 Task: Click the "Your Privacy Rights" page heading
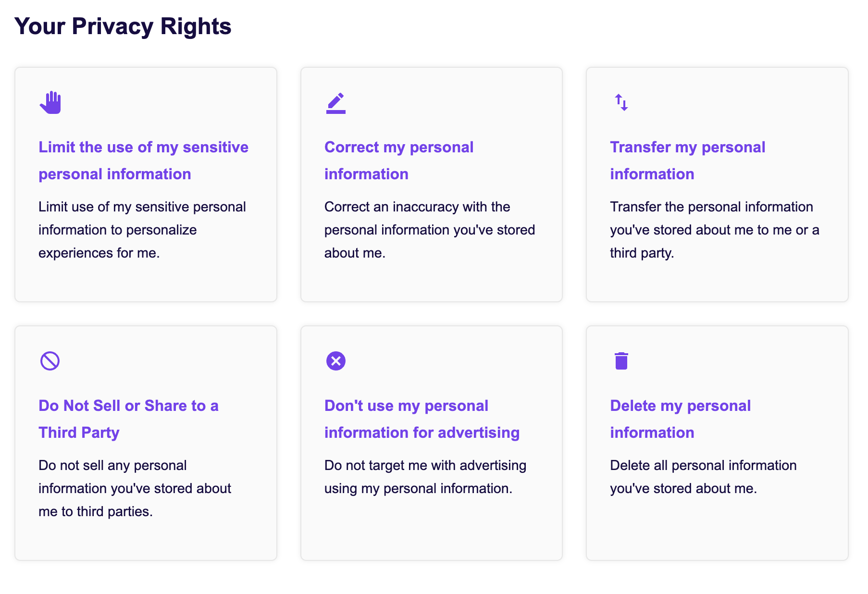(x=123, y=26)
